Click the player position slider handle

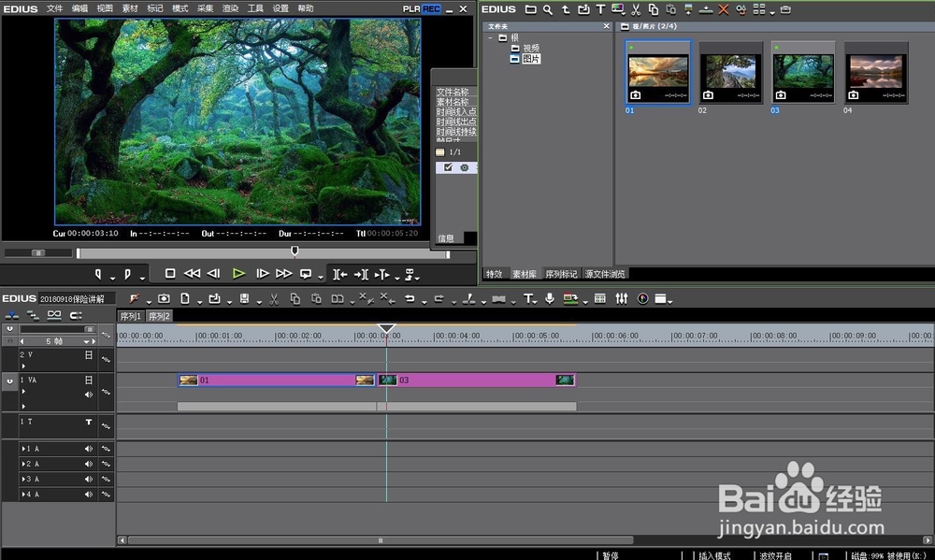pyautogui.click(x=295, y=251)
